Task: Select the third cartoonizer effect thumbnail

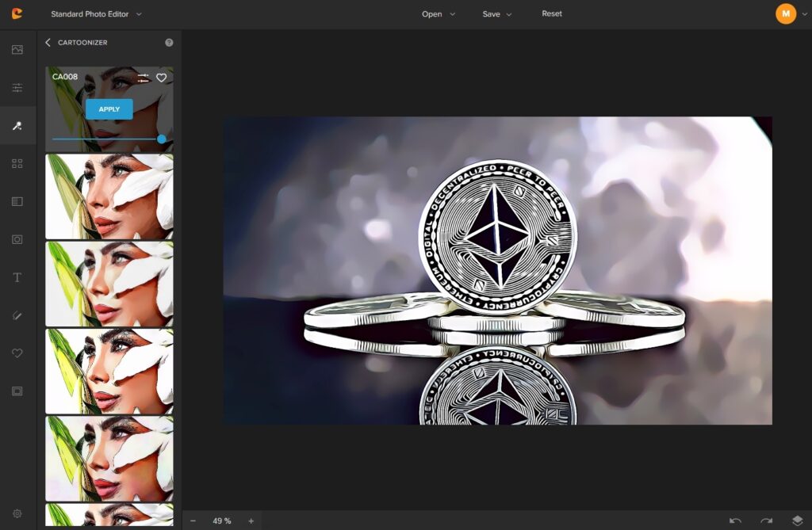Action: coord(109,284)
